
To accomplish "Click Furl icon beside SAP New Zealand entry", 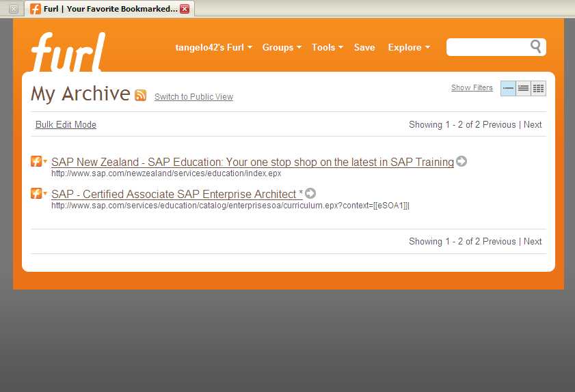I will pyautogui.click(x=36, y=161).
